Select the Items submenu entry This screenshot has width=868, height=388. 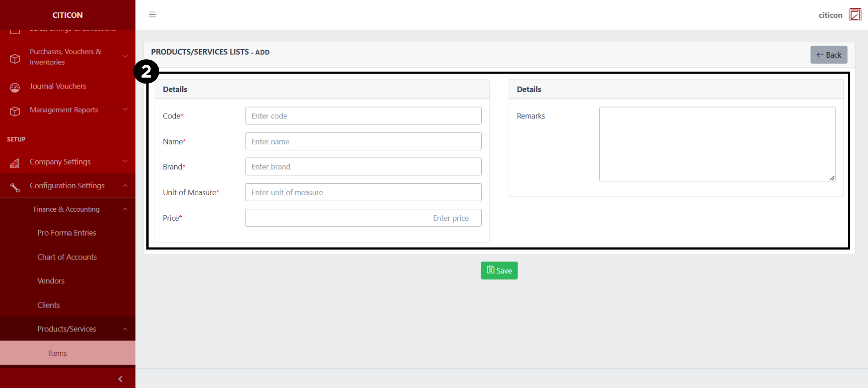tap(67, 353)
